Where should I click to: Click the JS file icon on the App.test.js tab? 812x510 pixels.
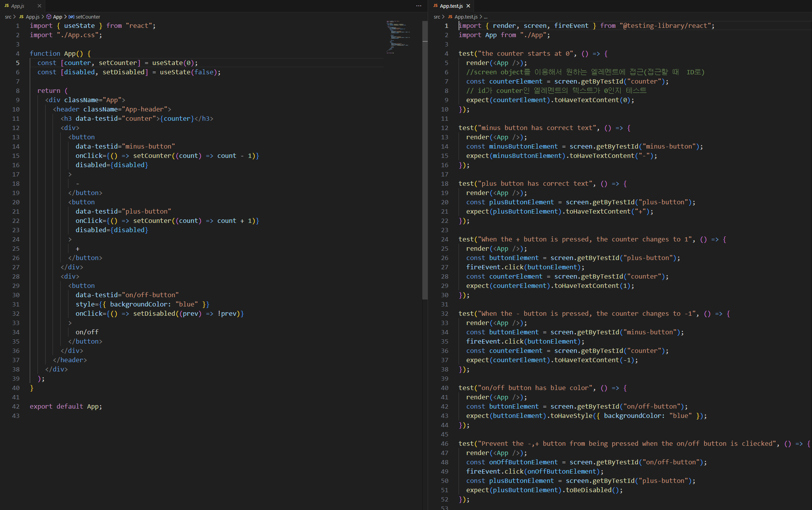tap(435, 6)
